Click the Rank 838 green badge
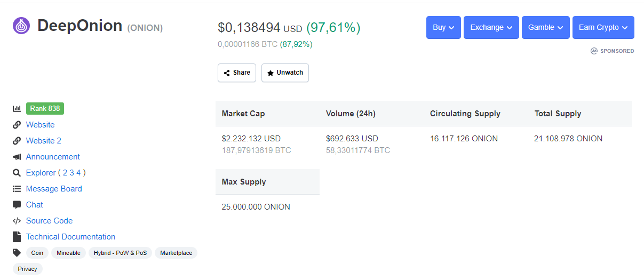 (x=45, y=108)
